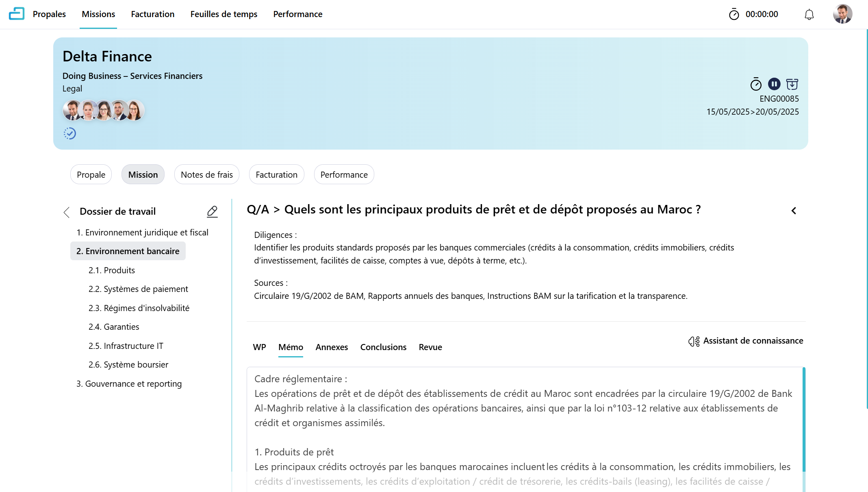The image size is (868, 492).
Task: Start the top bar timer stopwatch
Action: (x=734, y=15)
